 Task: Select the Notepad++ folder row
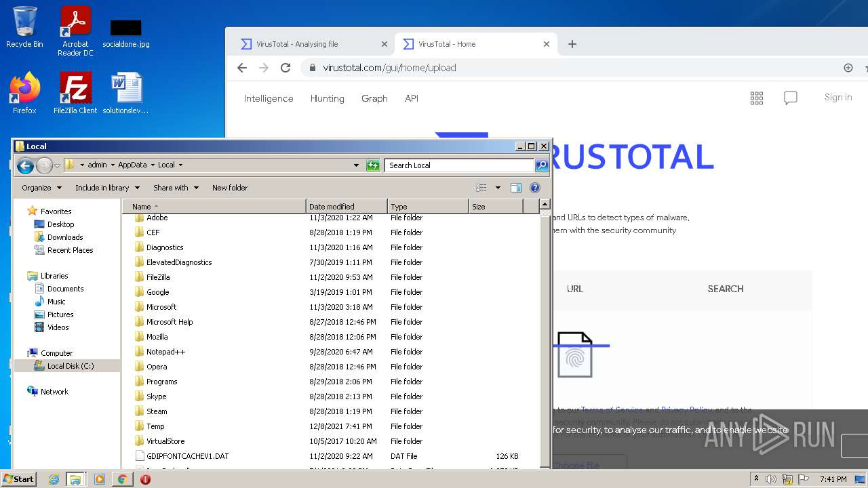(x=331, y=352)
